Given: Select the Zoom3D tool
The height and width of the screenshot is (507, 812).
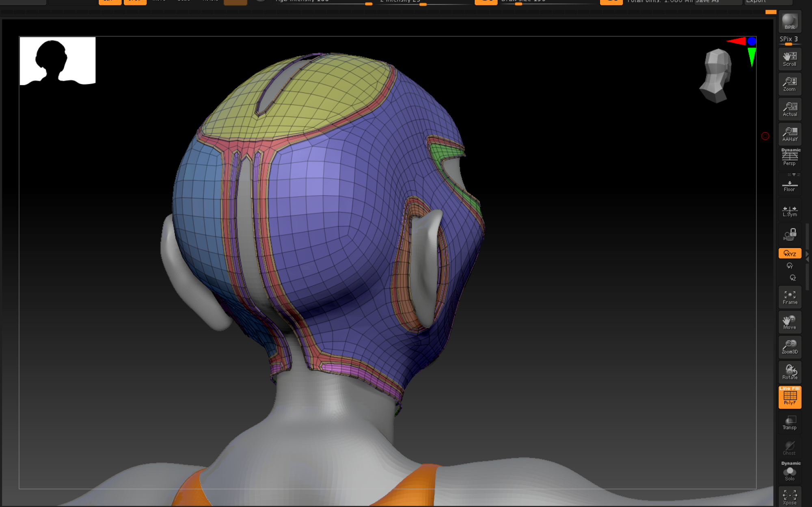Looking at the screenshot, I should [x=790, y=347].
